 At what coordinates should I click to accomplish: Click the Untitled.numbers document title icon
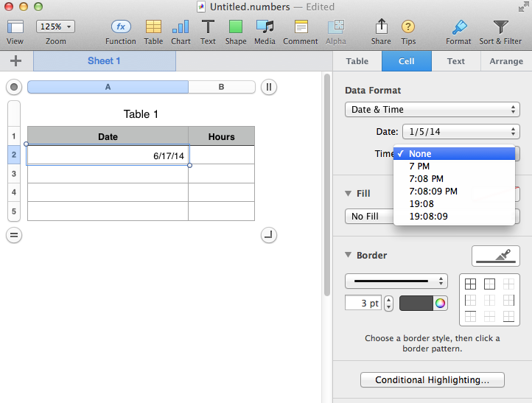click(x=201, y=7)
